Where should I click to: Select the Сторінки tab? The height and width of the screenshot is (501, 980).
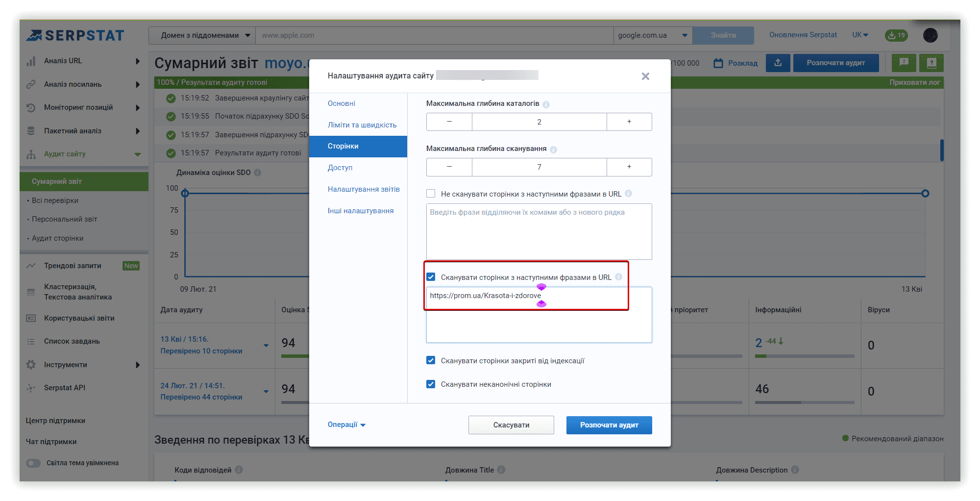click(x=358, y=146)
